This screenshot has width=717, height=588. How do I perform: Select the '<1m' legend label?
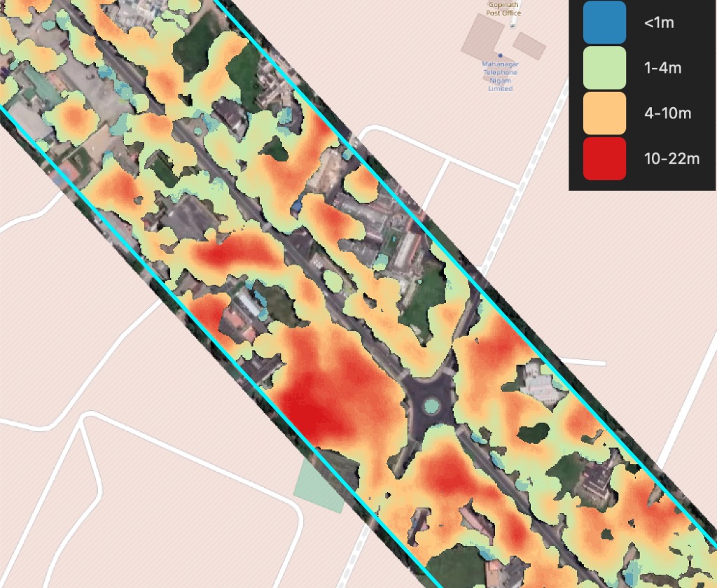[x=658, y=22]
